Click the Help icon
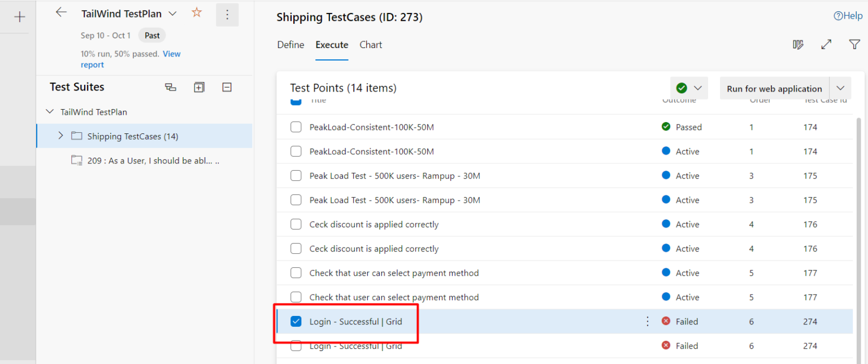The image size is (868, 364). [x=837, y=16]
